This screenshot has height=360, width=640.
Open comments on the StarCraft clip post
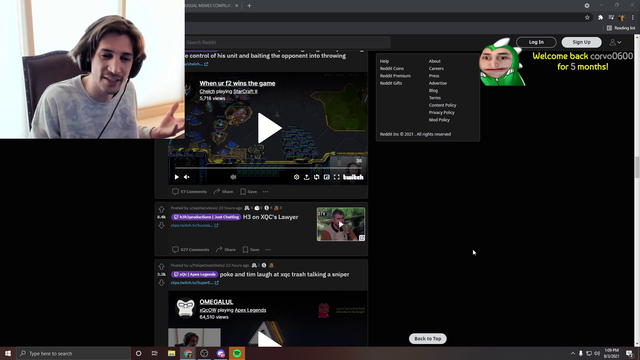point(189,191)
